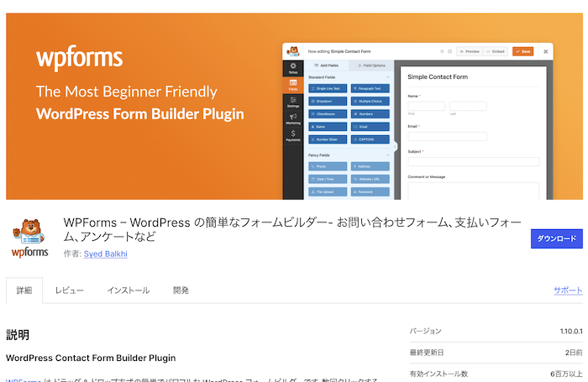
Task: Add the Number Slider field
Action: 328,139
